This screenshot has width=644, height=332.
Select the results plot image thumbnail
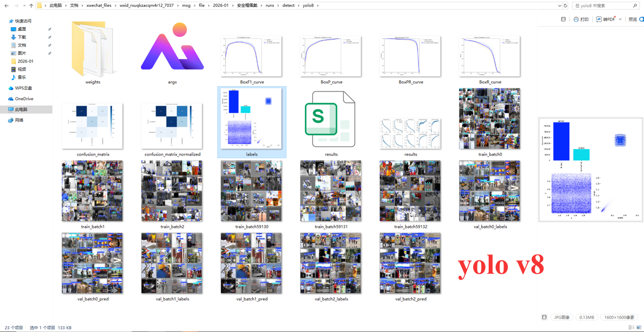(410, 134)
